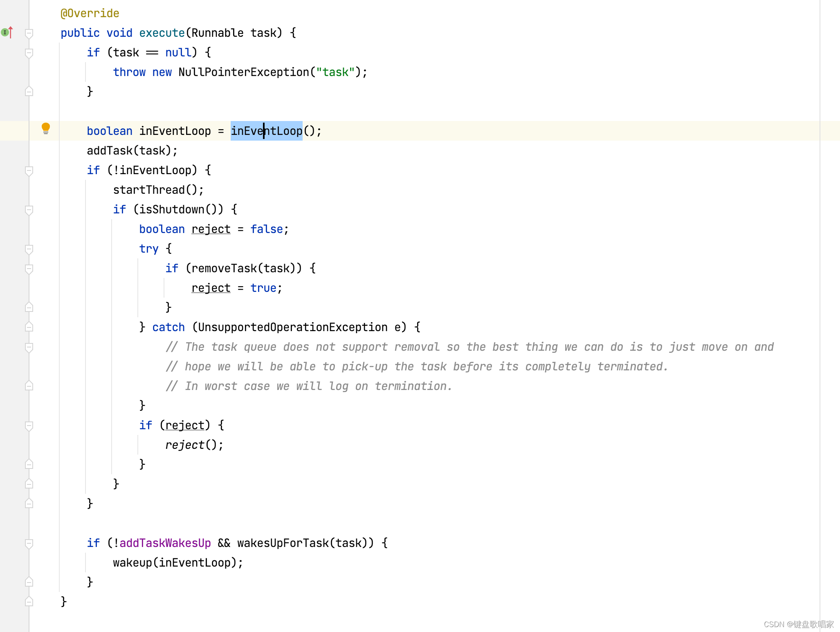Fold the if (isShutdown()) block
The height and width of the screenshot is (632, 840).
(x=29, y=210)
